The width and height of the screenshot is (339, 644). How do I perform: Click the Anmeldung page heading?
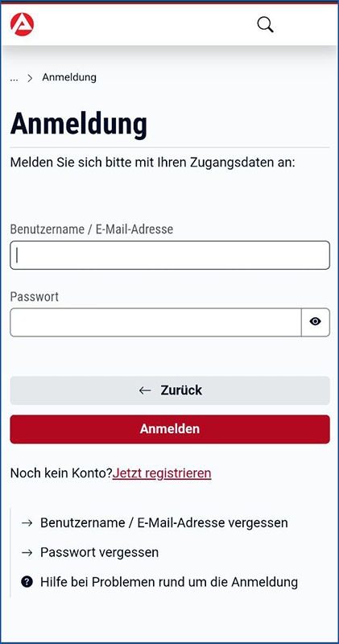coord(78,123)
